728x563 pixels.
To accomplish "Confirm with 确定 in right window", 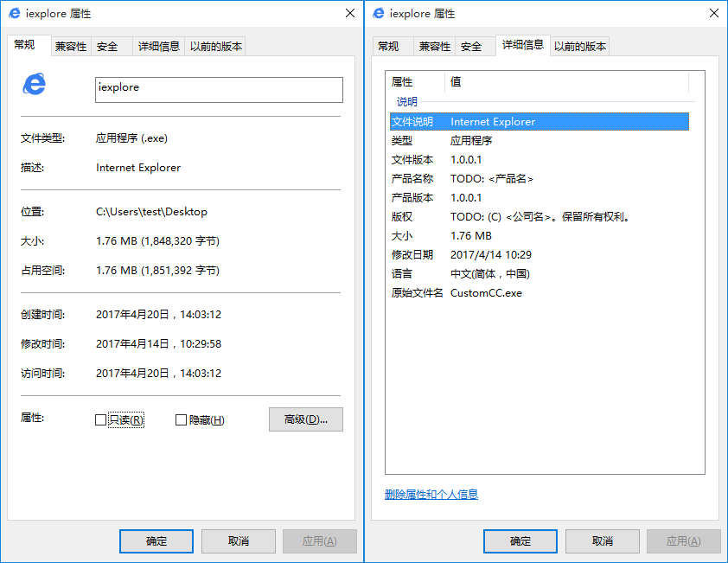I will pyautogui.click(x=520, y=541).
